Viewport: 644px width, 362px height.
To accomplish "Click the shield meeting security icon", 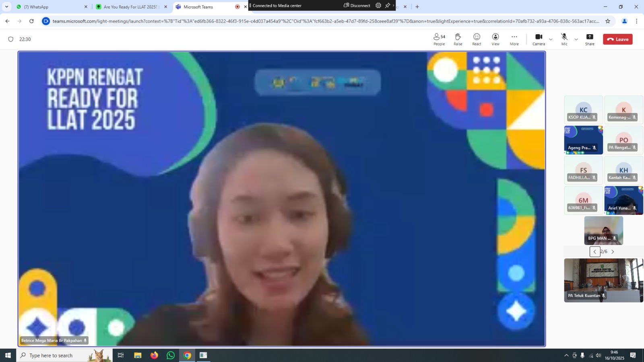I will (x=11, y=39).
